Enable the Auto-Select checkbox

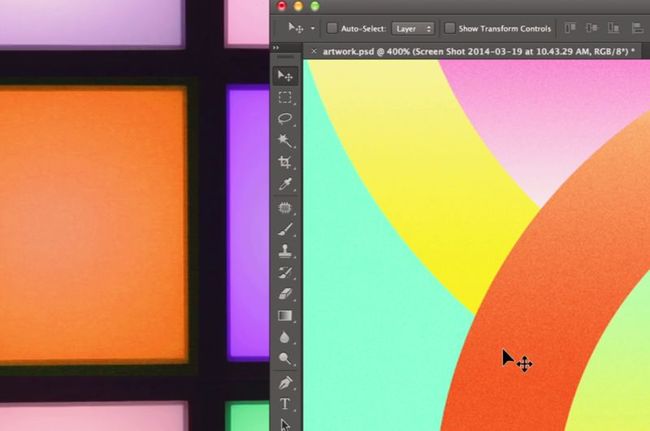(333, 29)
